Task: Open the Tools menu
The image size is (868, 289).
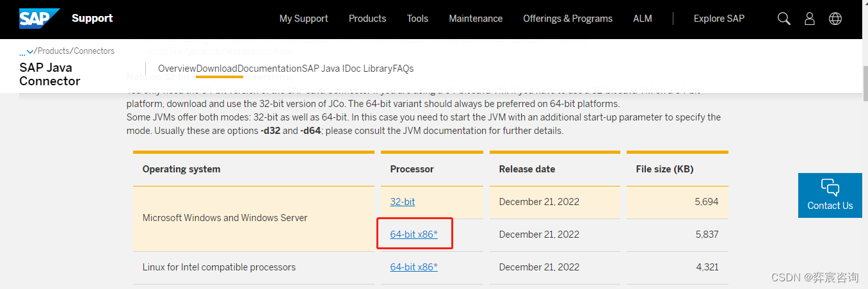Action: click(x=417, y=19)
